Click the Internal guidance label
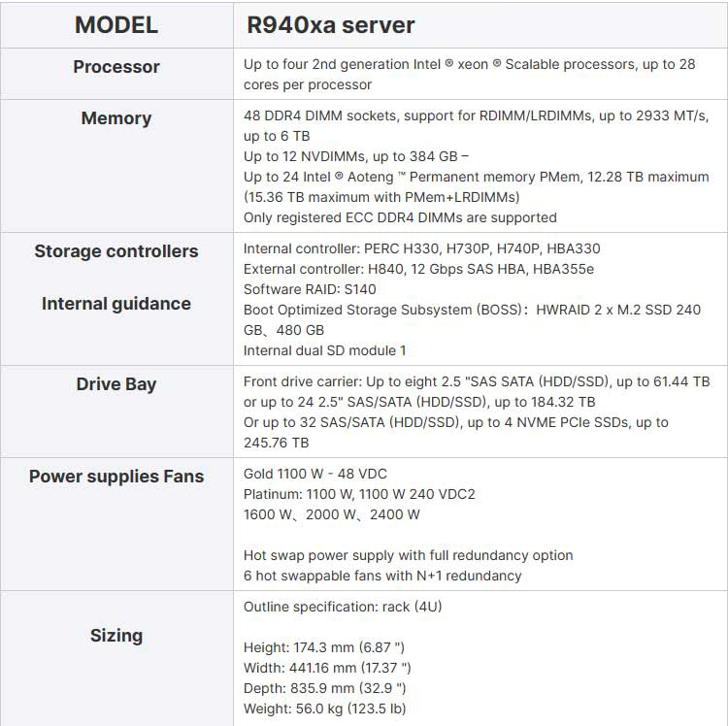Screen dimensions: 728x726 (116, 304)
